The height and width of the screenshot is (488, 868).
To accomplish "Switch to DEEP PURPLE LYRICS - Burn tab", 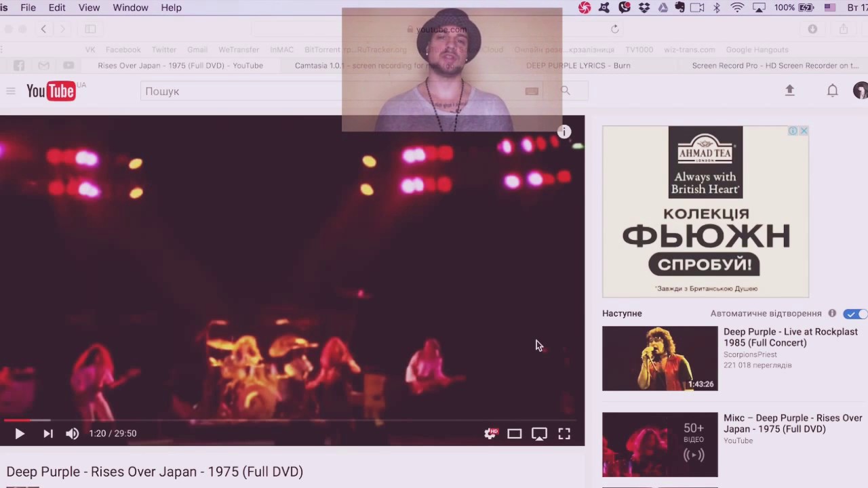I will 578,66.
